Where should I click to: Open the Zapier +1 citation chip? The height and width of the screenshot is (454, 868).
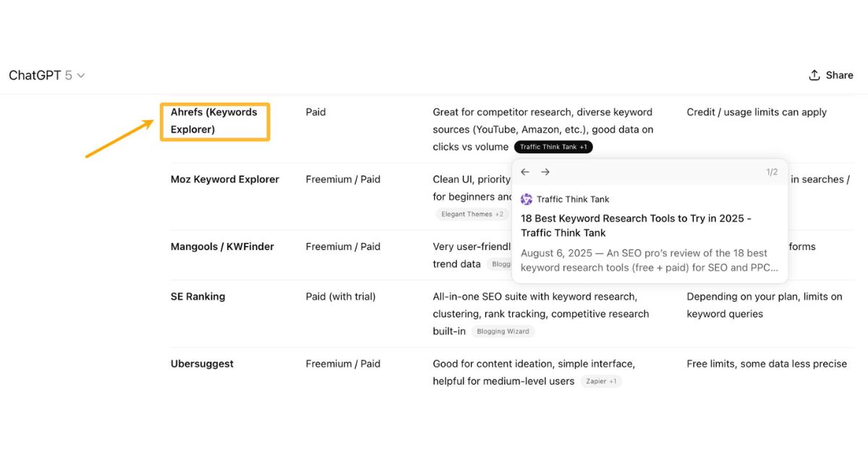tap(601, 381)
